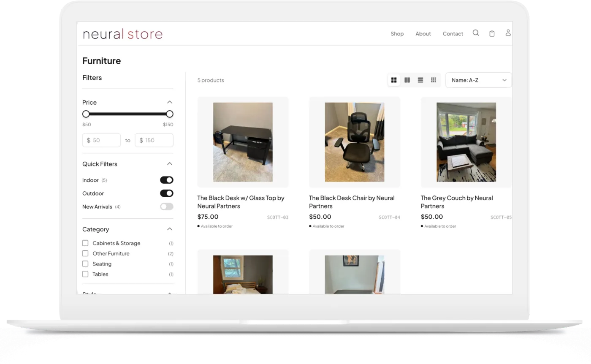This screenshot has height=364, width=591.
Task: Open the search icon in header
Action: tap(476, 33)
